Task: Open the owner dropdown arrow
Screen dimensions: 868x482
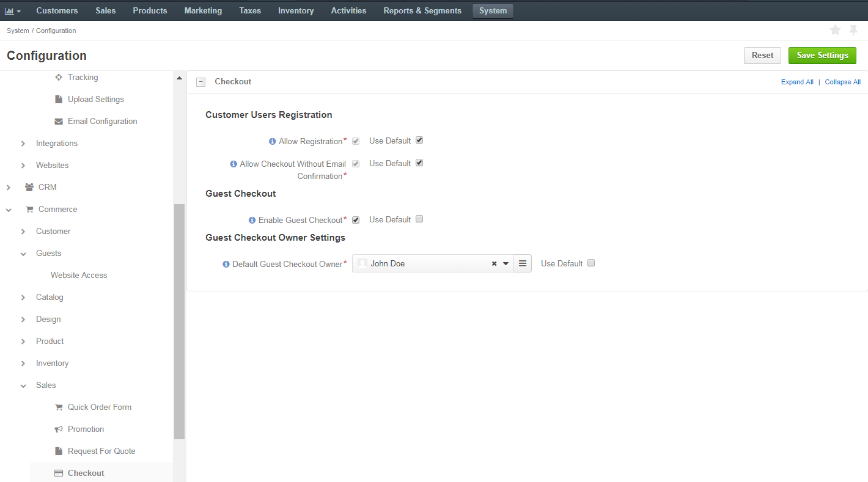Action: click(506, 264)
